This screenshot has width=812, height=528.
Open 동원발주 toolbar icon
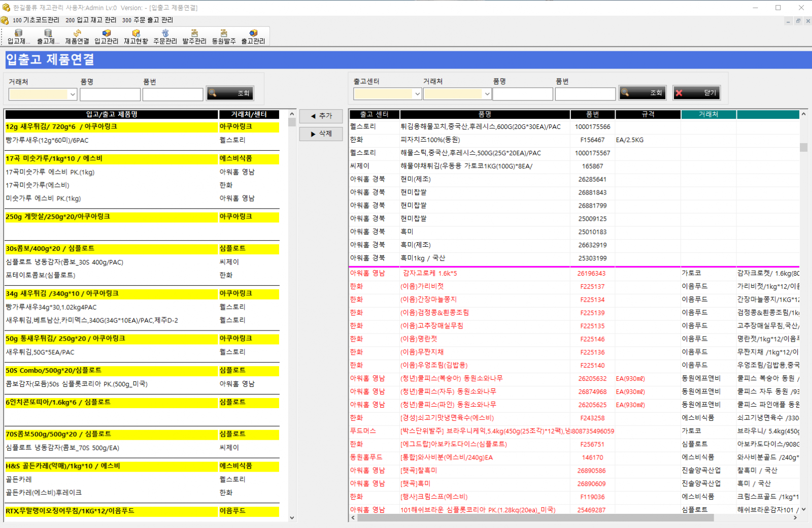pos(224,37)
